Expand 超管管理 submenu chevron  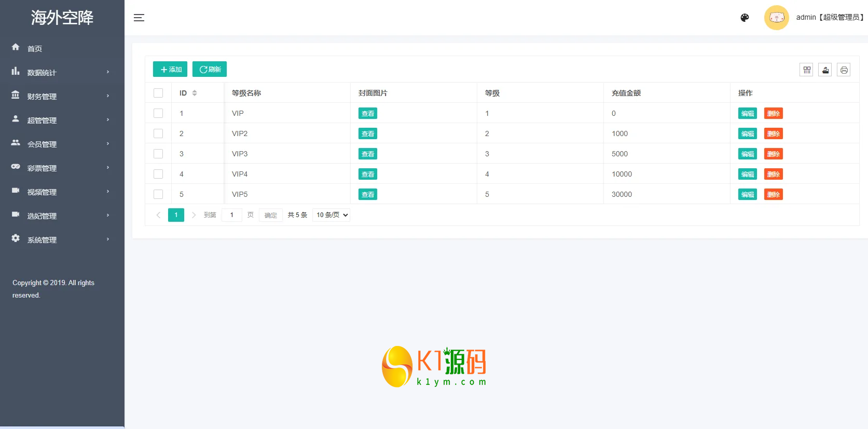point(108,119)
